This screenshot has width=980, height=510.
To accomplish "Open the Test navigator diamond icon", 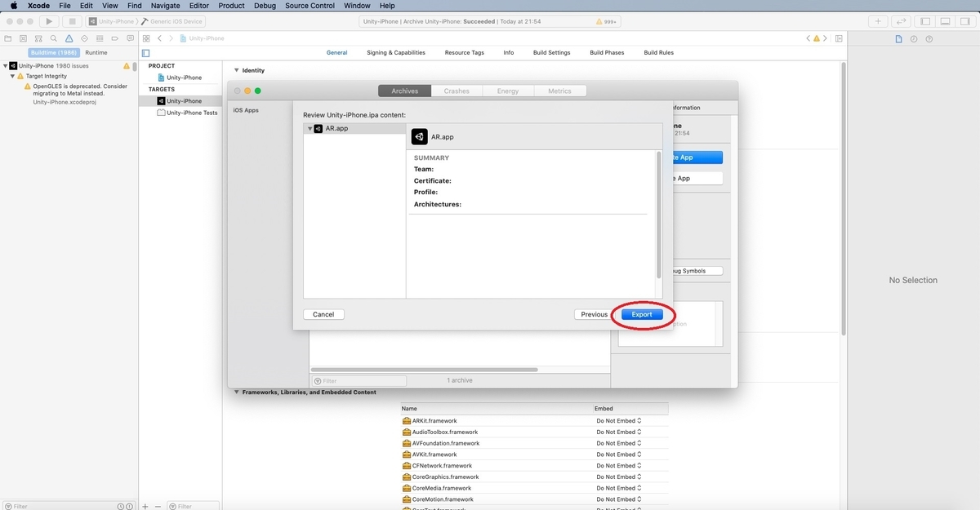I will tap(84, 38).
